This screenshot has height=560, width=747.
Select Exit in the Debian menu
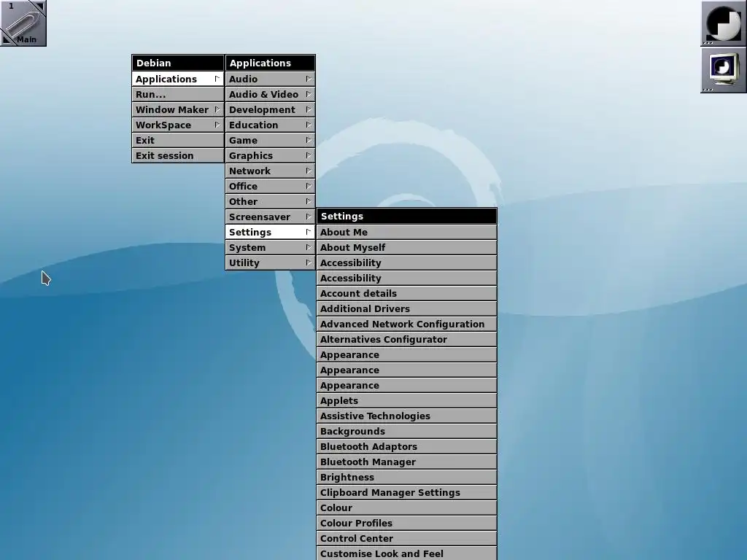tap(178, 140)
